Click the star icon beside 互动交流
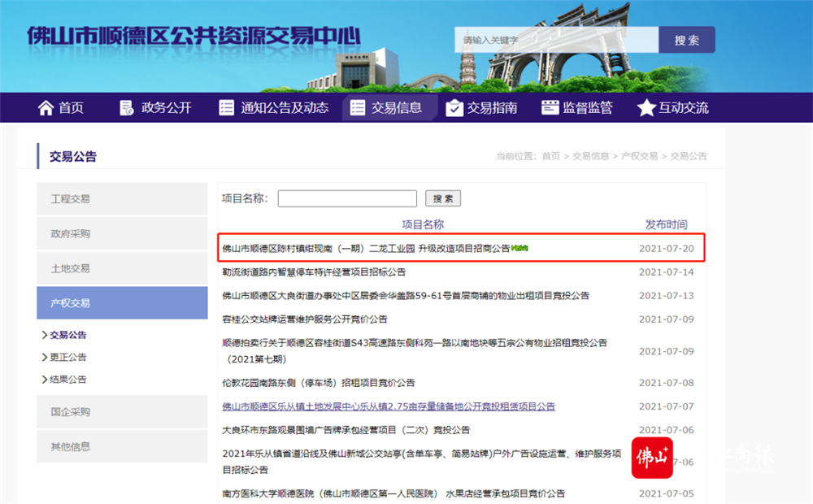Viewport: 813px width, 504px height. [646, 108]
